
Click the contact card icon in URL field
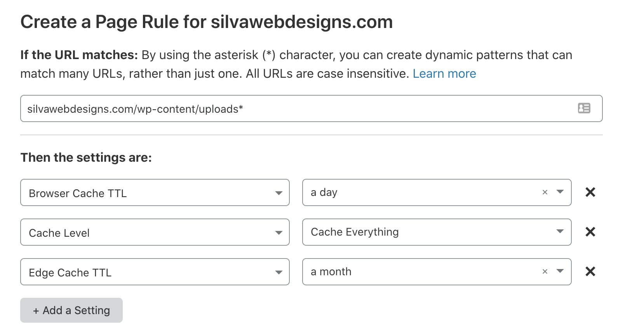pos(584,108)
